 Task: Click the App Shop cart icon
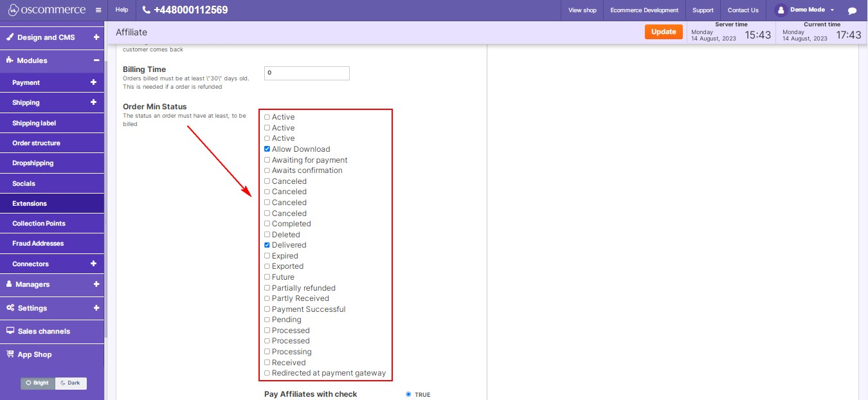point(10,354)
